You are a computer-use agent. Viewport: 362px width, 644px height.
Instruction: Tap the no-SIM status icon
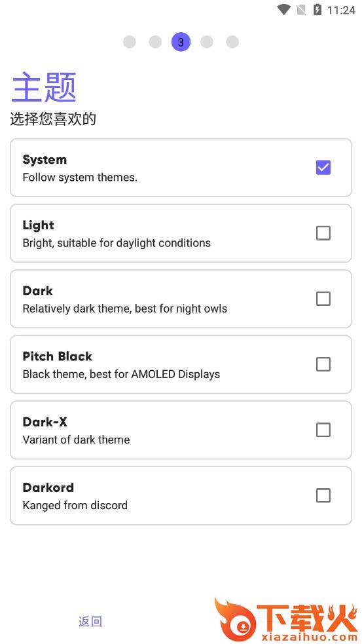click(301, 10)
